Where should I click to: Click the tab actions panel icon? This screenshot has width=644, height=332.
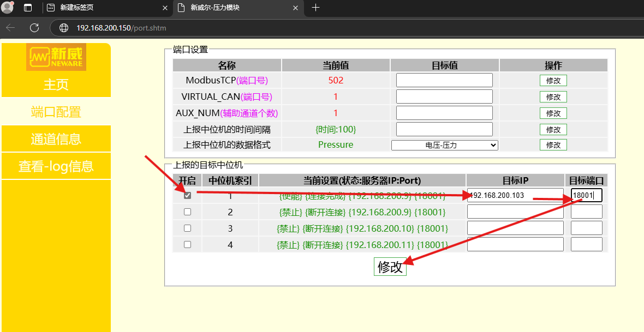pos(28,8)
